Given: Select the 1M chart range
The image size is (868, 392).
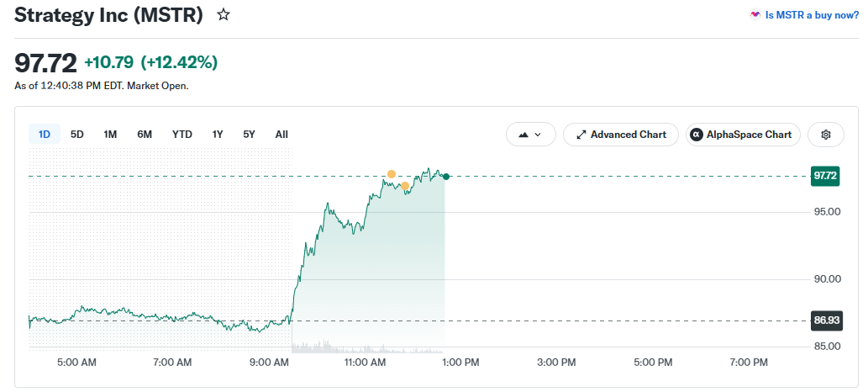Looking at the screenshot, I should 110,135.
